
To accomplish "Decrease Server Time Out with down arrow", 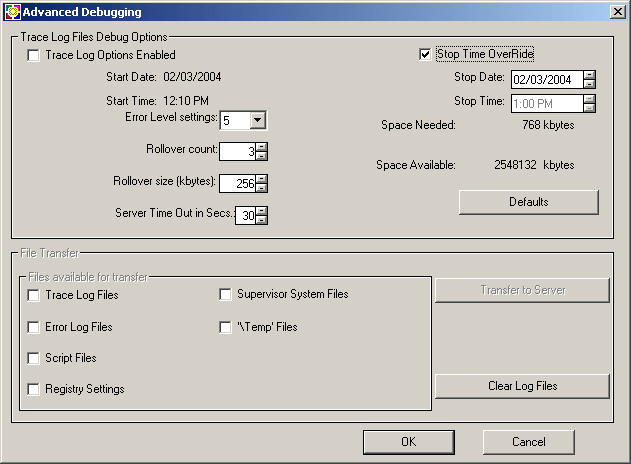I will (262, 219).
